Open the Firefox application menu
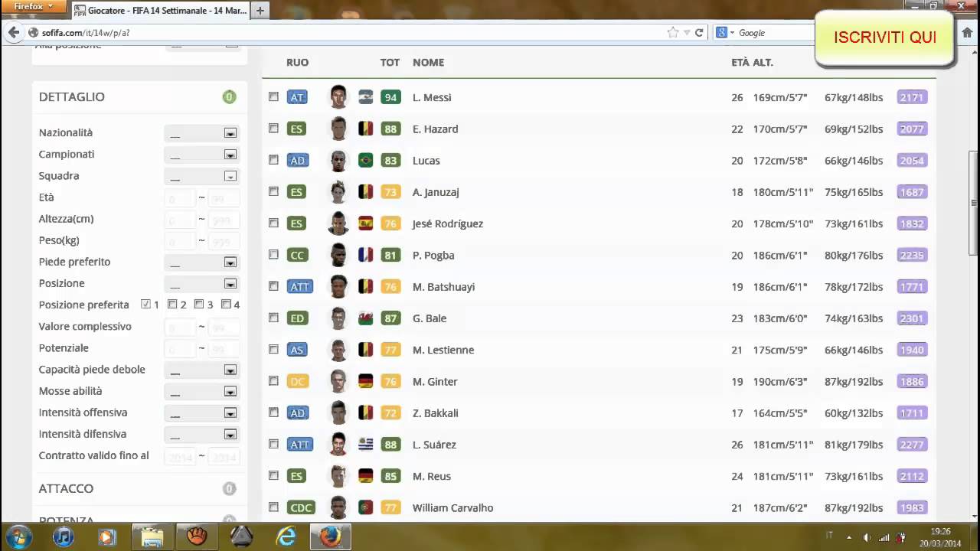The height and width of the screenshot is (551, 980). (x=34, y=6)
